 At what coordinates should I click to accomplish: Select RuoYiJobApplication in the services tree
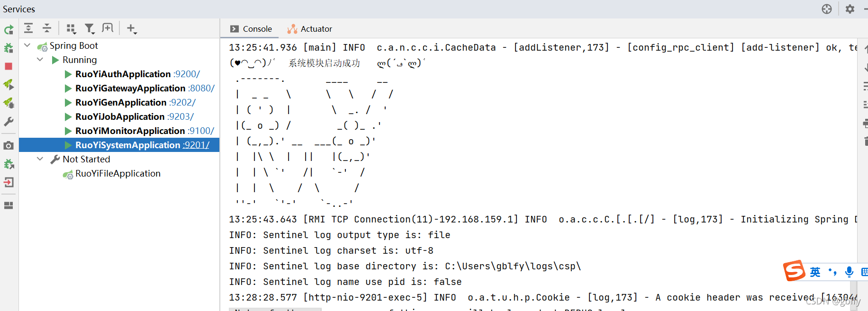(x=120, y=116)
